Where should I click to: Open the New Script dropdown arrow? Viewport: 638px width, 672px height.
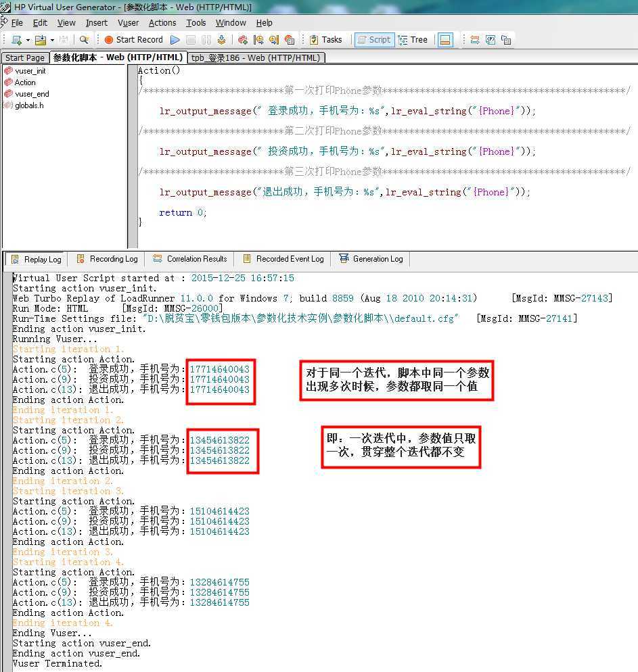(x=28, y=40)
